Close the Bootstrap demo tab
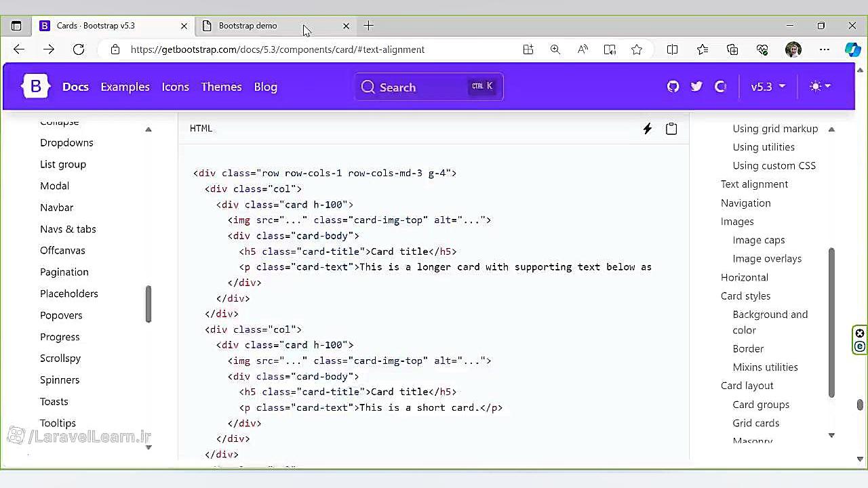 pos(347,26)
